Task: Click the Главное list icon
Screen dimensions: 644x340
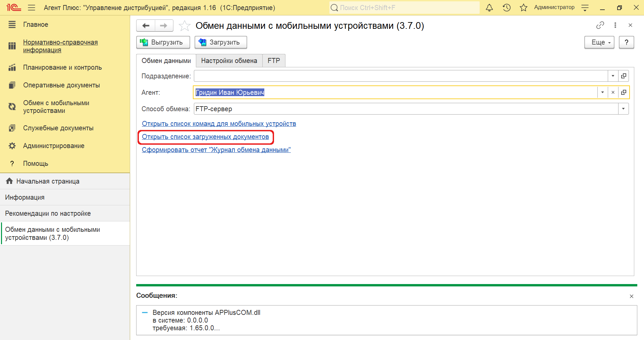Action: pyautogui.click(x=12, y=24)
